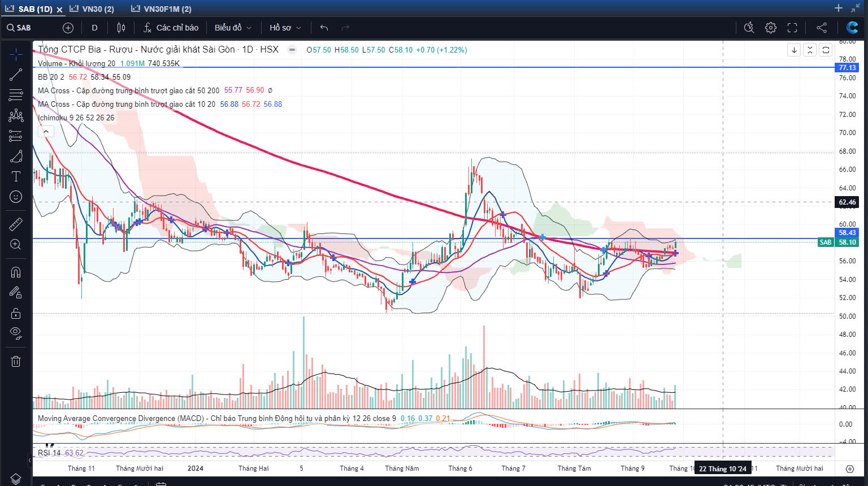Select the text annotation tool
Screen dimensions: 868x486
click(x=16, y=176)
